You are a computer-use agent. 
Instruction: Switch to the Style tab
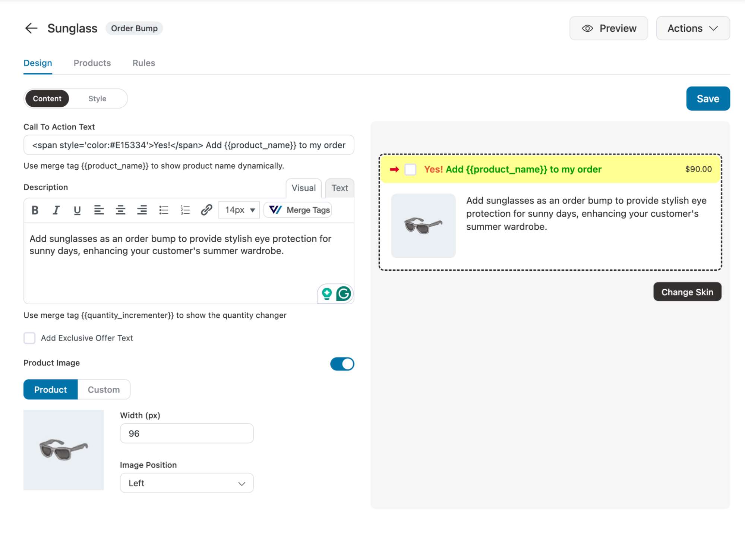97,98
